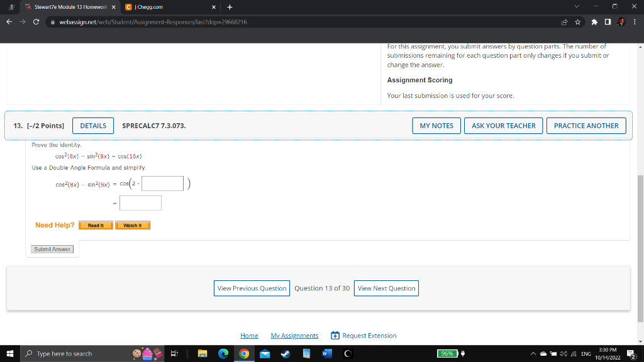644x362 pixels.
Task: Click the first answer input field
Action: [x=162, y=183]
